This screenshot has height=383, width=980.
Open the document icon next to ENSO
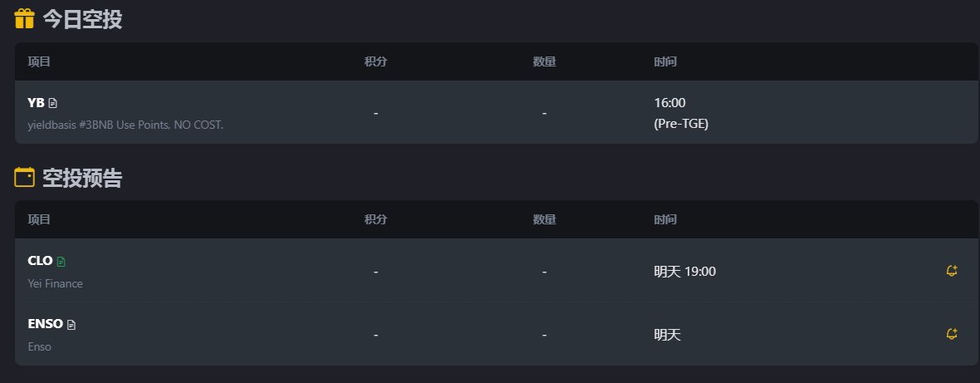[x=71, y=324]
